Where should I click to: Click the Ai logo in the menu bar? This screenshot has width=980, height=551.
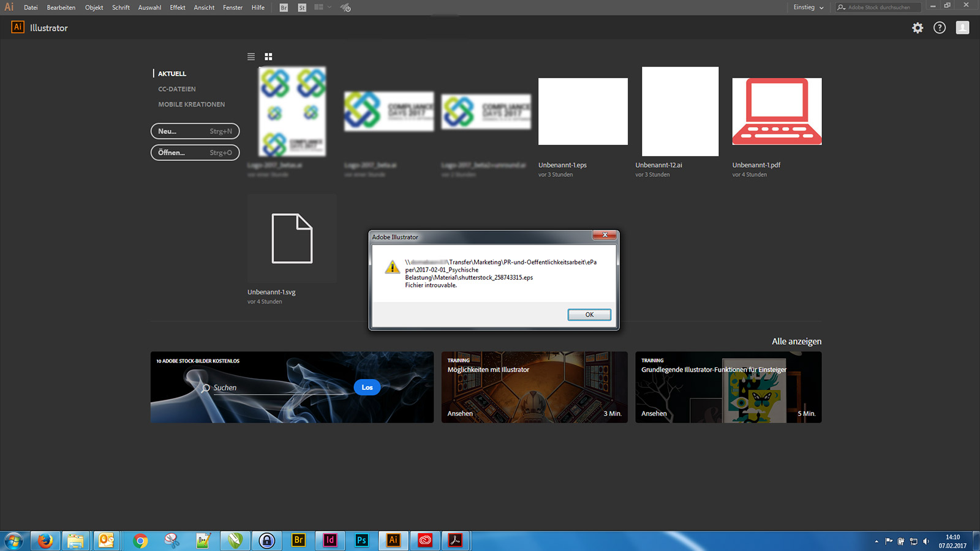(9, 7)
